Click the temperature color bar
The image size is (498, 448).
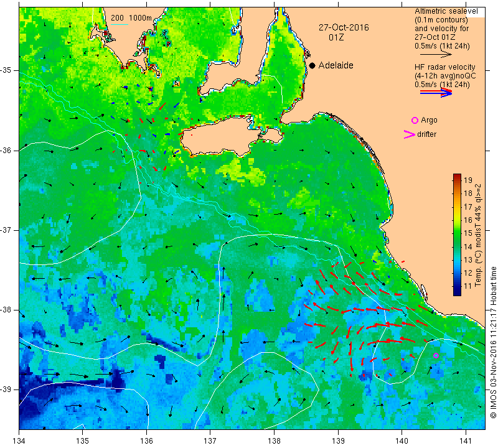click(457, 235)
